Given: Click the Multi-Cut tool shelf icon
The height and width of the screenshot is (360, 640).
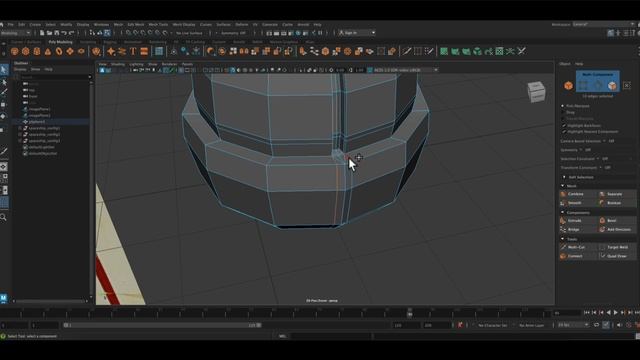Looking at the screenshot, I should point(407,51).
